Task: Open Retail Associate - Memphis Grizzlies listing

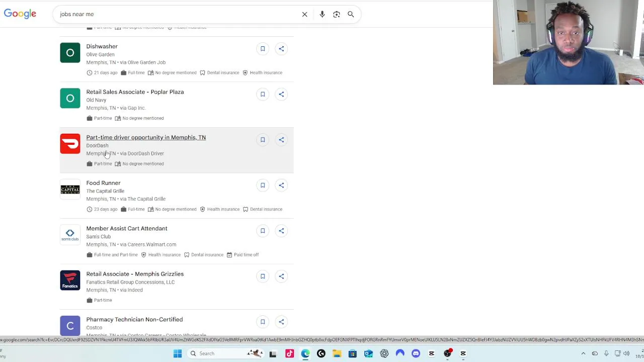Action: (135, 274)
